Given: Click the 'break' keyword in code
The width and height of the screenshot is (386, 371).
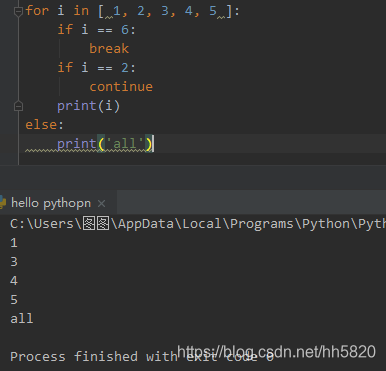Looking at the screenshot, I should point(109,49).
